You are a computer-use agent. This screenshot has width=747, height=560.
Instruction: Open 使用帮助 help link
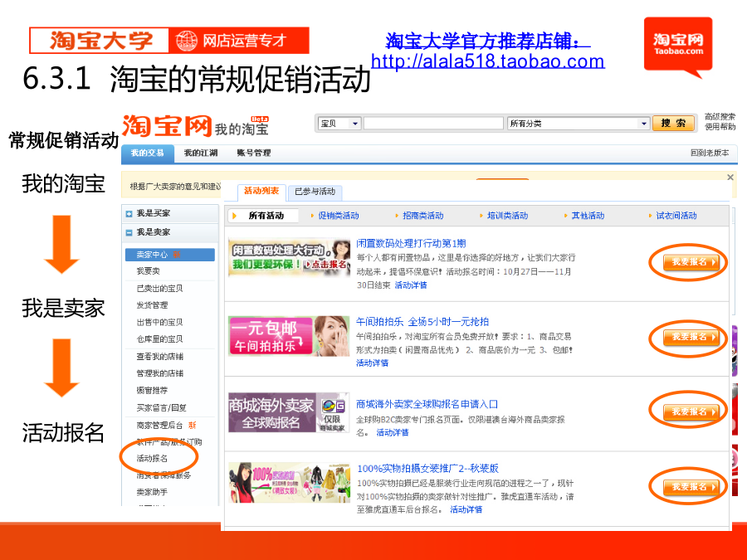[x=720, y=127]
